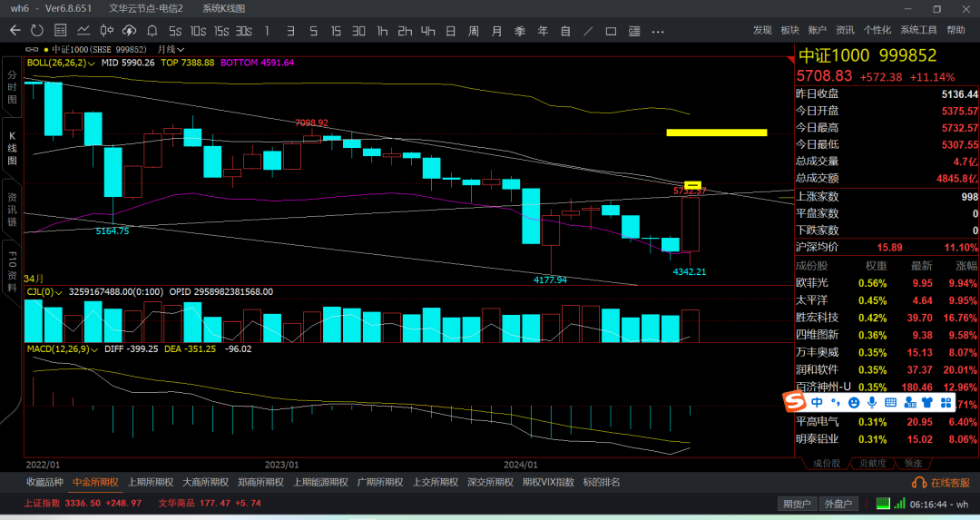Select the 30s period interval
This screenshot has width=980, height=520.
click(243, 31)
